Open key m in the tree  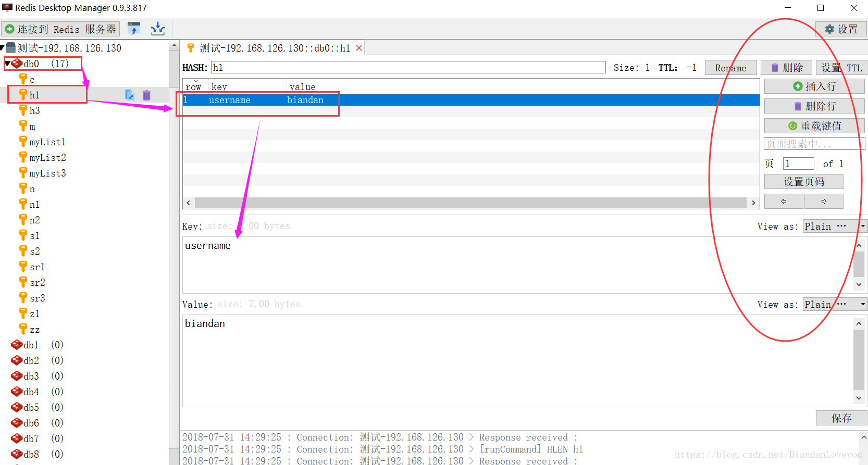pos(32,127)
